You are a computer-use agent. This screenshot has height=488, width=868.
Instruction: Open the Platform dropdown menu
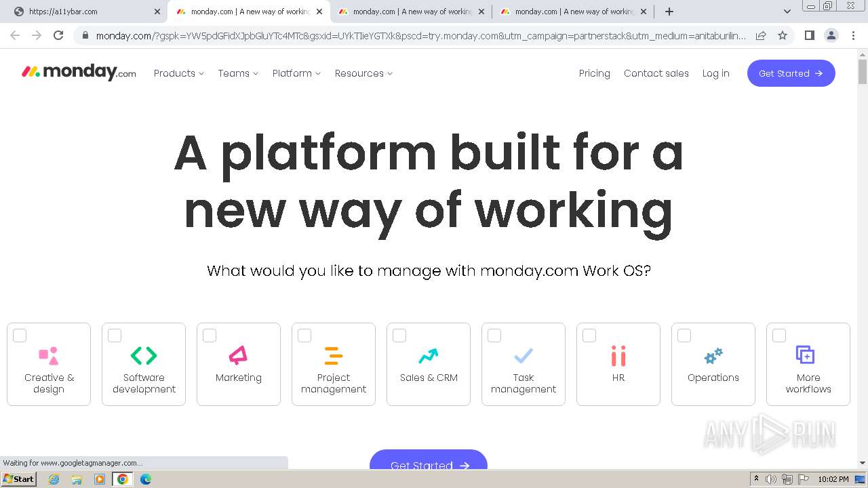(296, 73)
